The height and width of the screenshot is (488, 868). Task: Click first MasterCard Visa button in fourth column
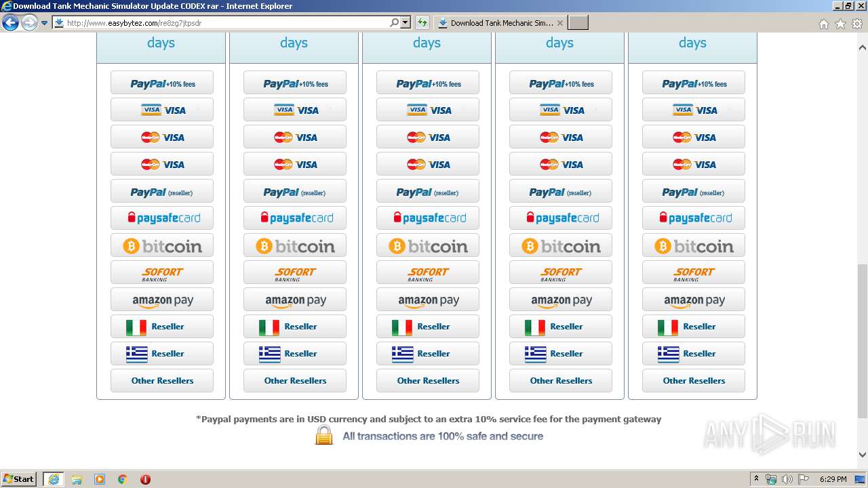[561, 137]
